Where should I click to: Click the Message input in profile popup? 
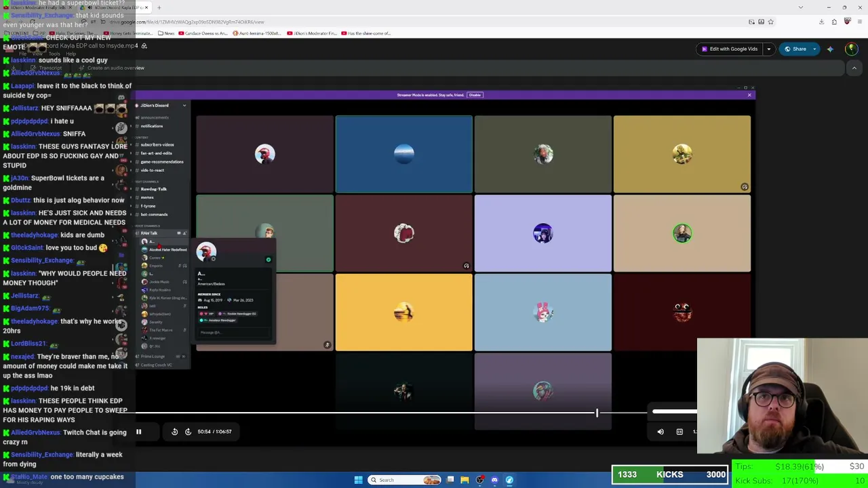(x=234, y=332)
